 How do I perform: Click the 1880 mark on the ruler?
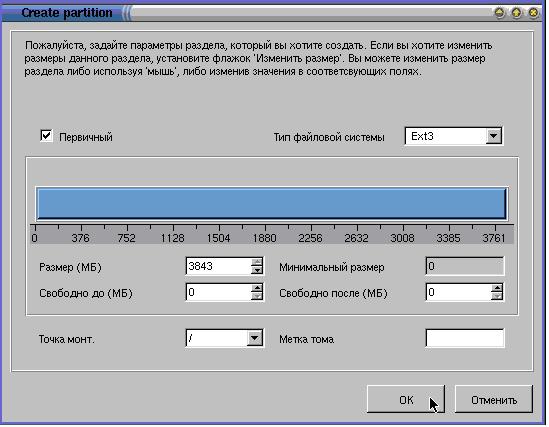point(265,238)
